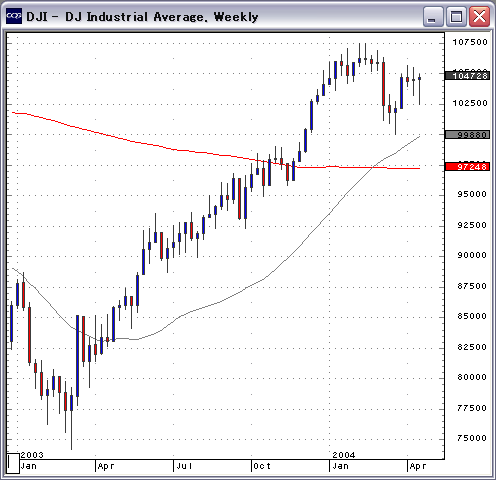Click the small box at bottom-left of time axis
The width and height of the screenshot is (496, 480).
(x=13, y=463)
